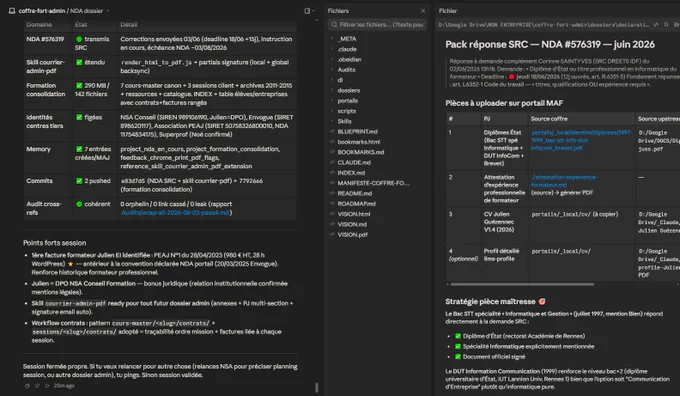680x396 pixels.
Task: Open VISION.pdf in the file list
Action: [353, 235]
